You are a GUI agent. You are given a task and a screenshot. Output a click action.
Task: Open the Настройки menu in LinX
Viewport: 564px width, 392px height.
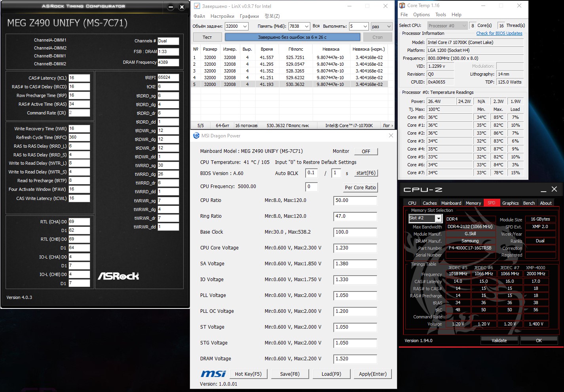(x=222, y=16)
